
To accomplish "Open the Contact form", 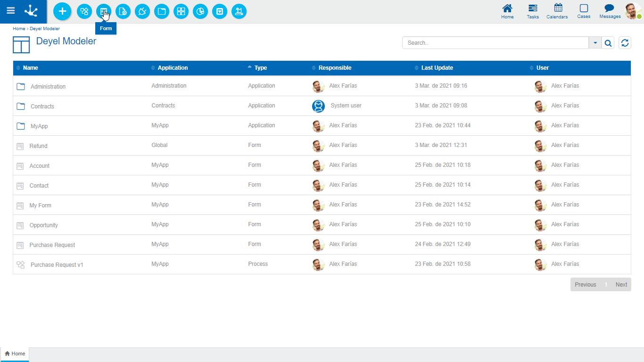I will click(39, 186).
